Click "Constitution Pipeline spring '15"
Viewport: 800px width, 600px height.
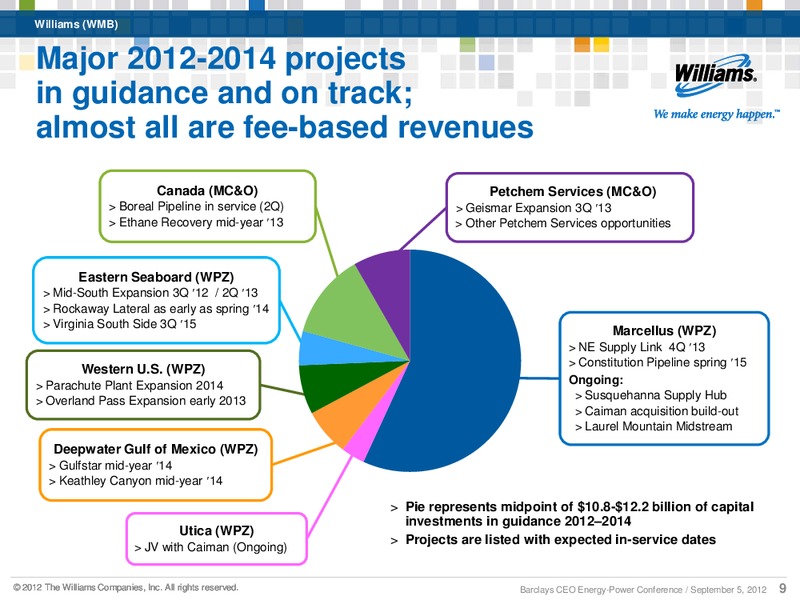coord(662,362)
